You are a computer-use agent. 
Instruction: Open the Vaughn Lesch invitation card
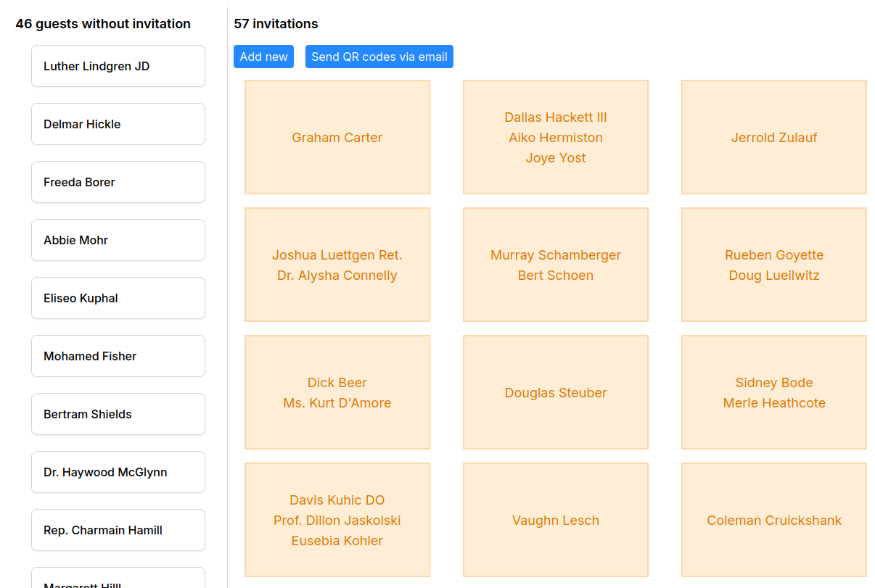pyautogui.click(x=555, y=520)
